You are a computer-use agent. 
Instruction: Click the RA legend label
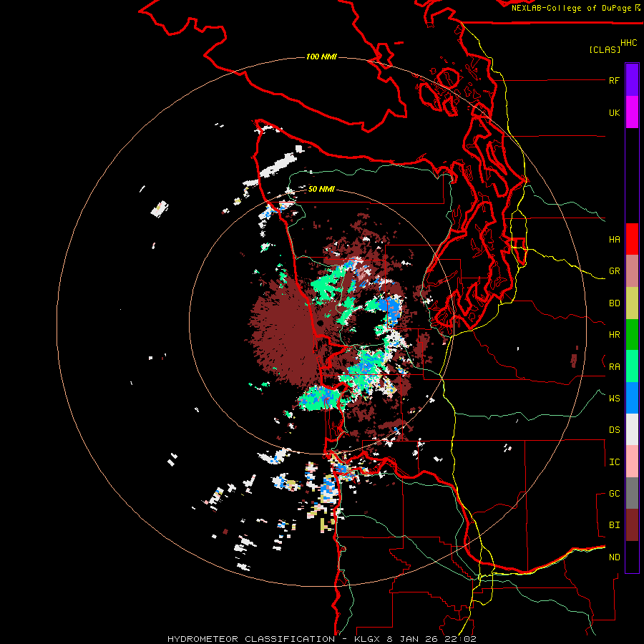click(614, 367)
